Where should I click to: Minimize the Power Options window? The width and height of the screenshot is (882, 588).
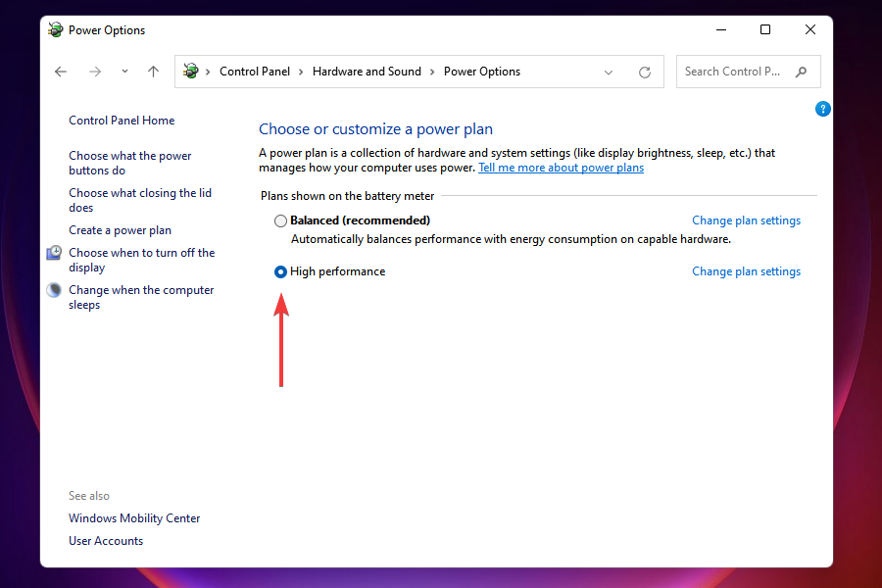tap(721, 29)
